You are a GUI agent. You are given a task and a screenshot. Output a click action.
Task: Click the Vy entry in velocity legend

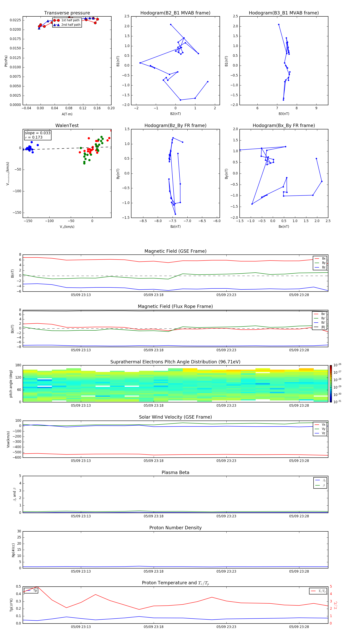320,429
